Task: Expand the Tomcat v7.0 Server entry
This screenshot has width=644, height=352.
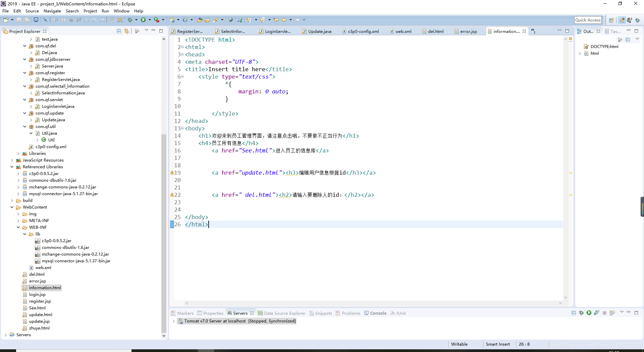Action: point(173,321)
